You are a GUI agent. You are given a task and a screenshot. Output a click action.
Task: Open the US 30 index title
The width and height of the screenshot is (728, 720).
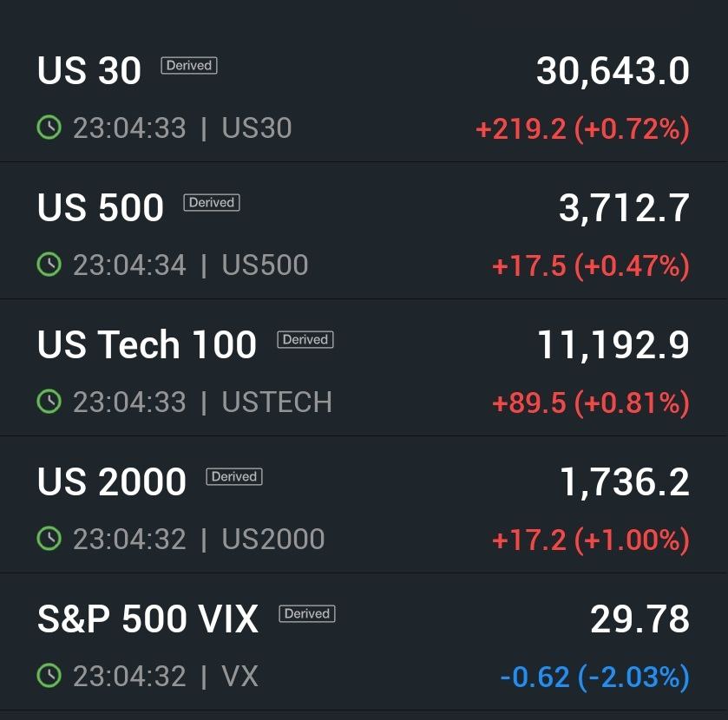pos(89,70)
